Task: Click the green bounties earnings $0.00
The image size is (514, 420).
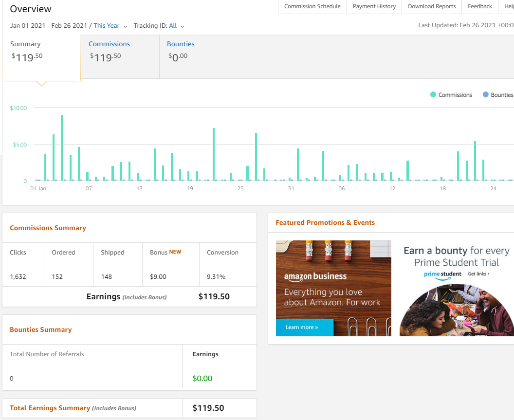Action: pos(202,378)
